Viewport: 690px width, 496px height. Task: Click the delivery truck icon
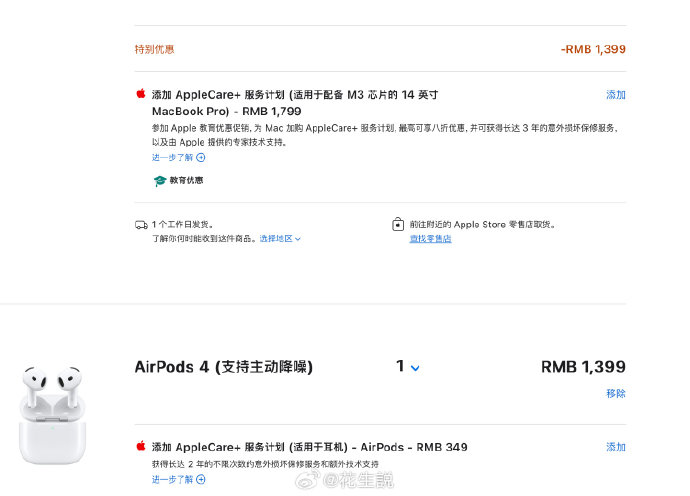pyautogui.click(x=141, y=225)
